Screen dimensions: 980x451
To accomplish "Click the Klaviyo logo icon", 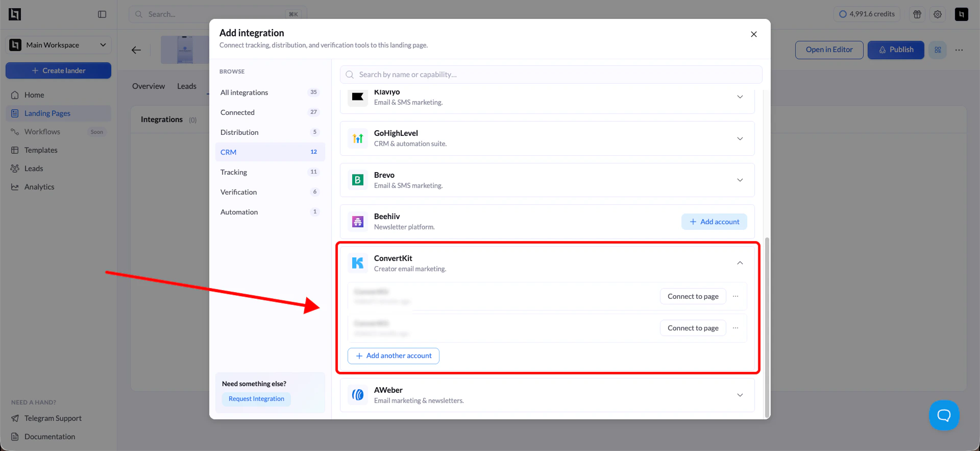I will 358,97.
